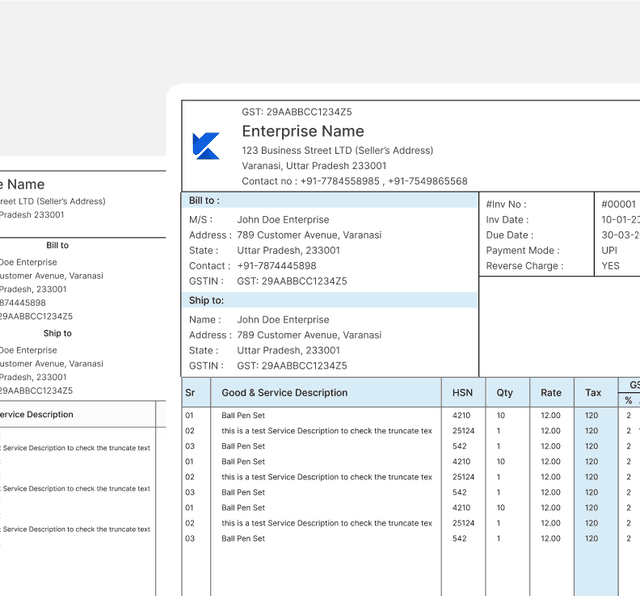Click the 'ervice Description' header on the left invoice
The width and height of the screenshot is (640, 596).
[36, 414]
